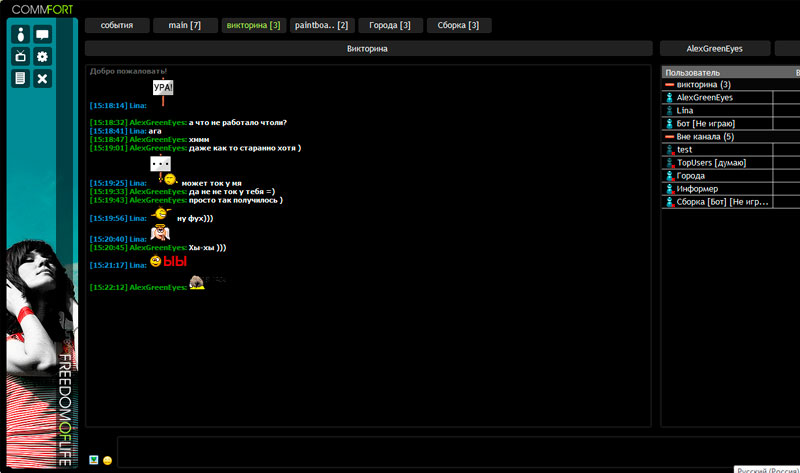
Task: Collapse the Вне канала (5) group
Action: pyautogui.click(x=670, y=137)
